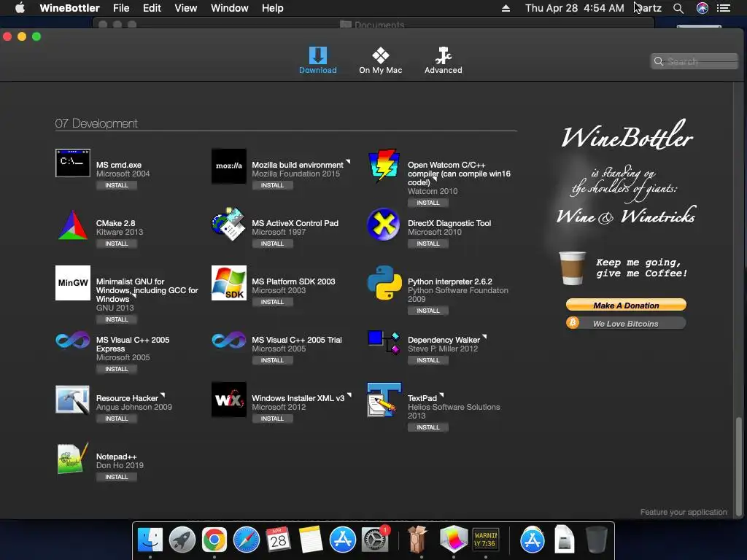Install DirectX Diagnostic Tool
Image resolution: width=747 pixels, height=560 pixels.
(x=427, y=244)
